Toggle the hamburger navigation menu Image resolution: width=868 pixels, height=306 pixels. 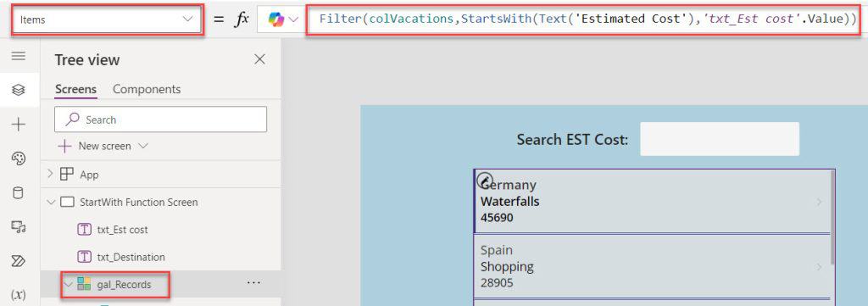pyautogui.click(x=19, y=56)
